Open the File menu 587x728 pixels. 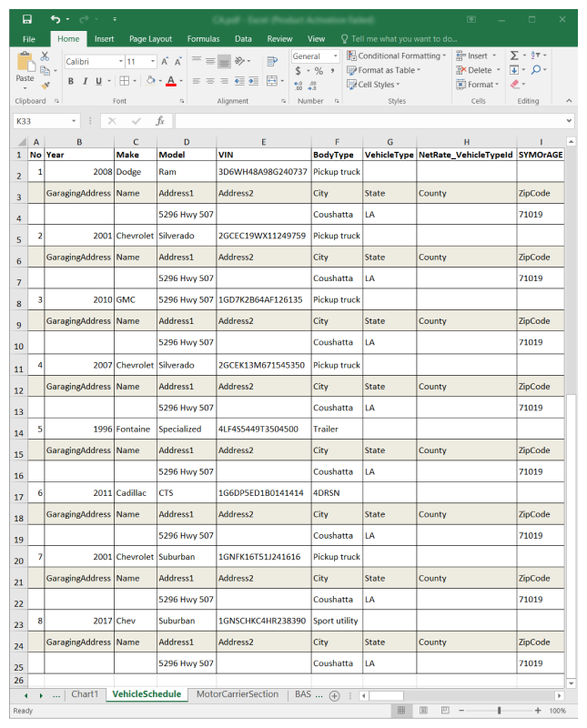point(29,39)
